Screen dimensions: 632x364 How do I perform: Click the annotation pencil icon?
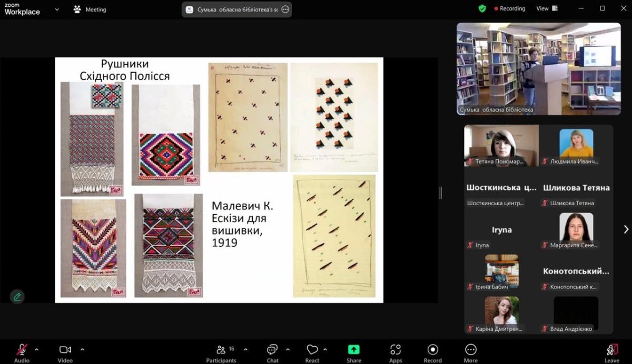[17, 297]
